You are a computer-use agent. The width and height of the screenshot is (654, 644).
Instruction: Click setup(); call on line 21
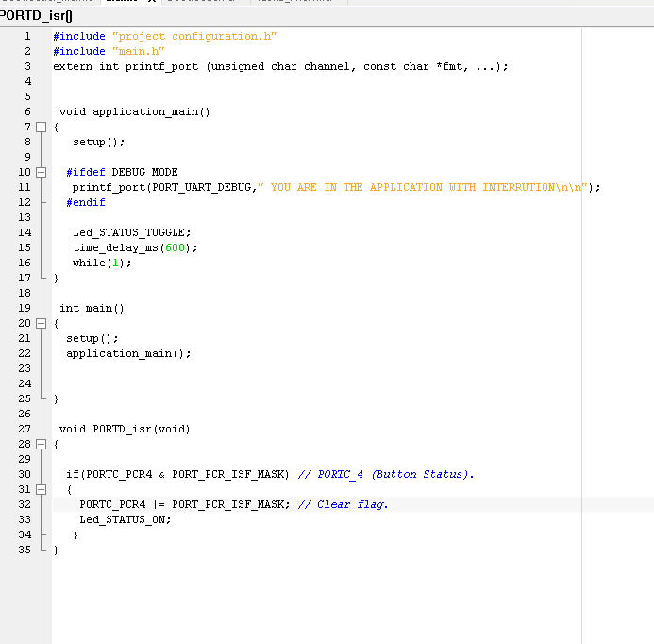(92, 338)
